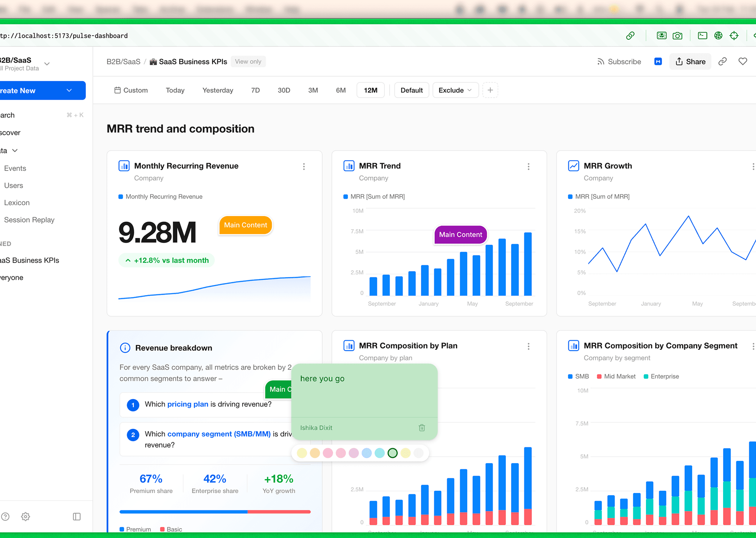Screen dimensions: 756x538
Task: Click the camera screenshot icon in browser toolbar
Action: tap(677, 36)
